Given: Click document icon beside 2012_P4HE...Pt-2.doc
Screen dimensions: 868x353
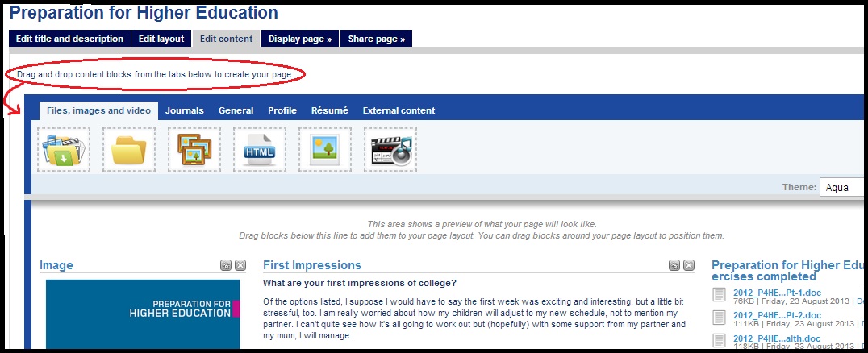Looking at the screenshot, I should 719,318.
